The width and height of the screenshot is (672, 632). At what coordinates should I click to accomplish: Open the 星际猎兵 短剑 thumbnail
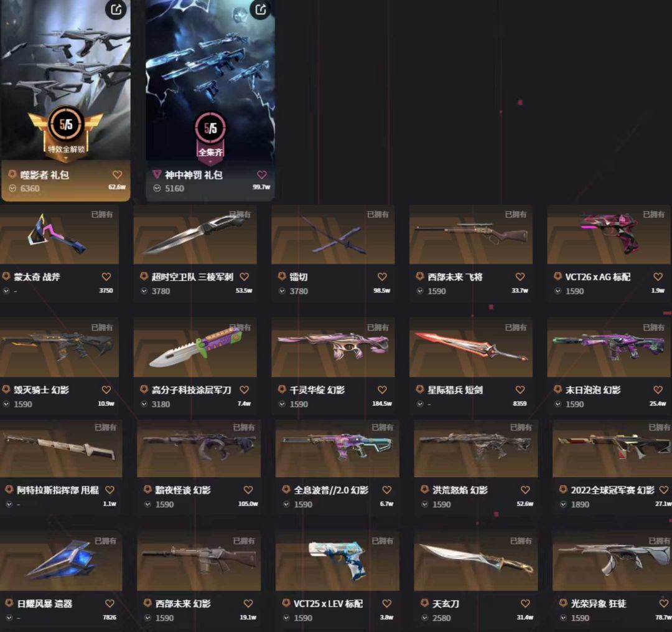471,347
